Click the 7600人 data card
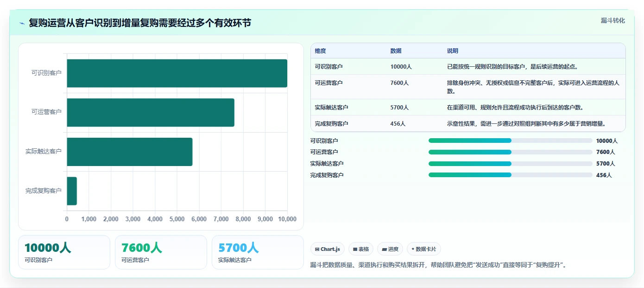The width and height of the screenshot is (644, 288). (x=161, y=252)
